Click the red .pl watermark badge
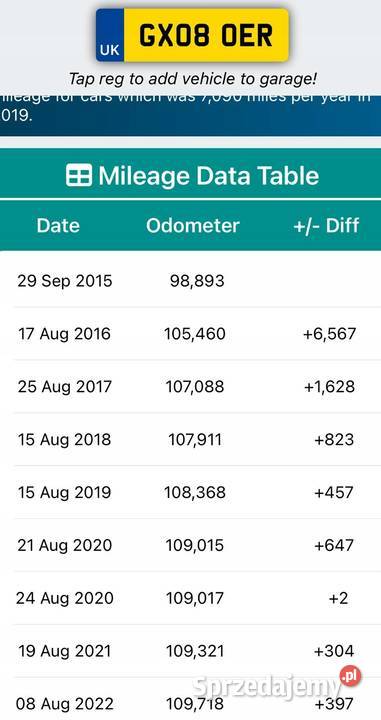 (351, 676)
